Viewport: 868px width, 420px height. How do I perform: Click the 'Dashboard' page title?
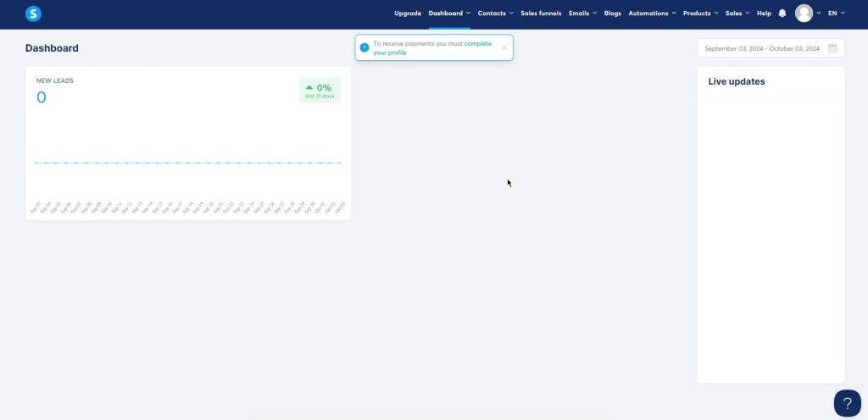pyautogui.click(x=52, y=48)
